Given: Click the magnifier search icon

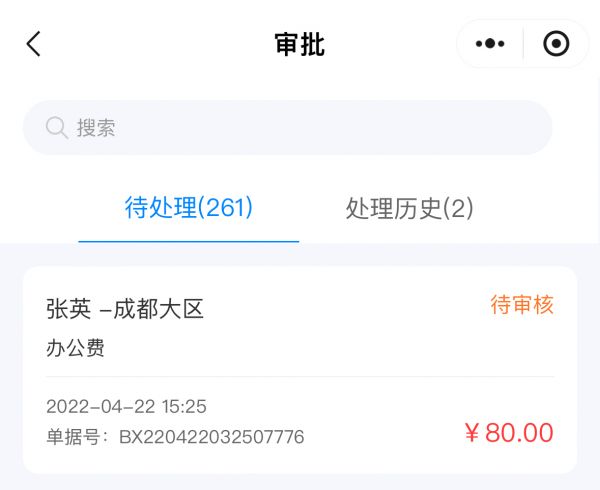Looking at the screenshot, I should (x=56, y=127).
